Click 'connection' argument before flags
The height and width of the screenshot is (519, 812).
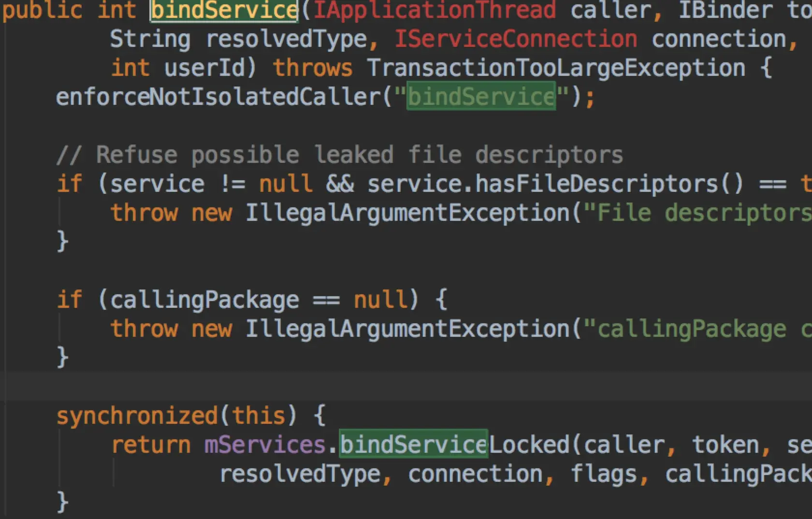(x=476, y=474)
